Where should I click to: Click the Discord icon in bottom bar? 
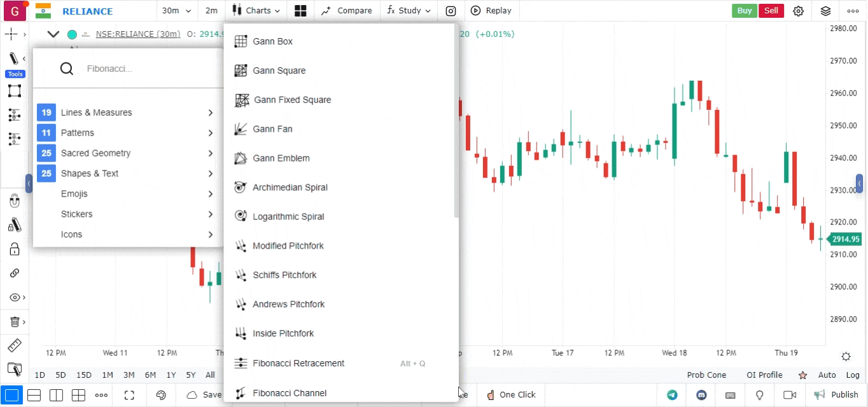tap(701, 395)
